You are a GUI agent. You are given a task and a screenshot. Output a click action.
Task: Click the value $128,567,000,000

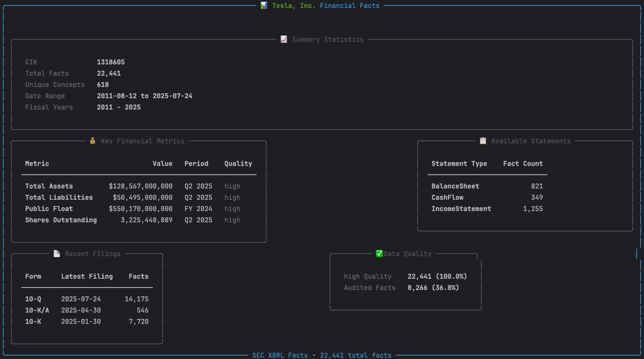tap(141, 186)
